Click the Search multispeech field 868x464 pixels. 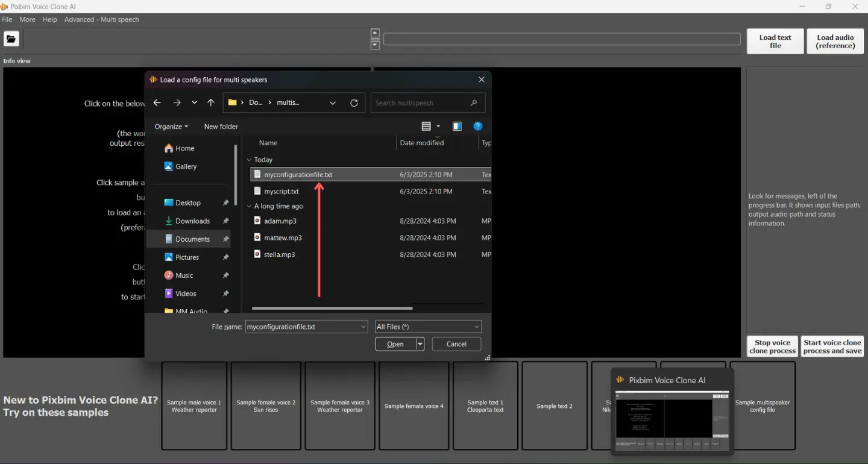(427, 103)
